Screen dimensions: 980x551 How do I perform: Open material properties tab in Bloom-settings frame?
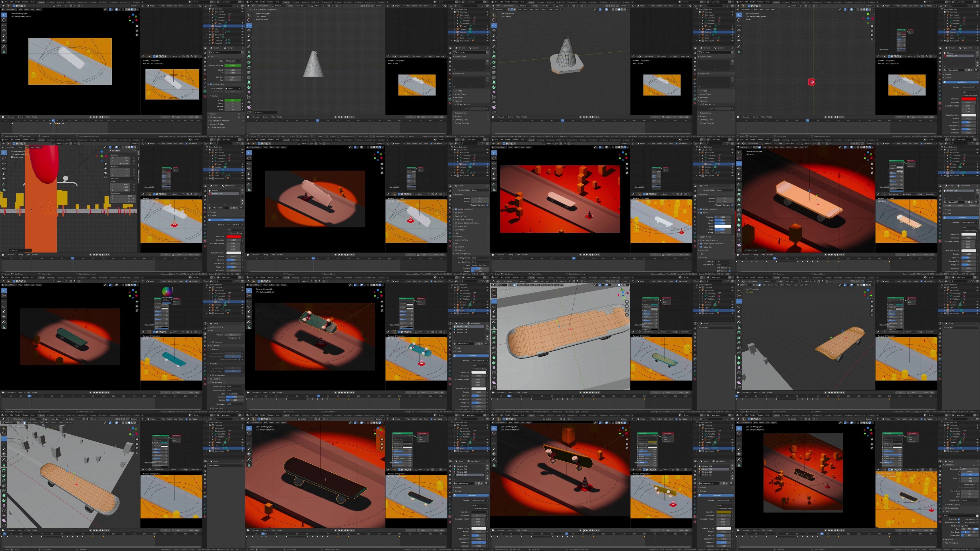pos(695,241)
